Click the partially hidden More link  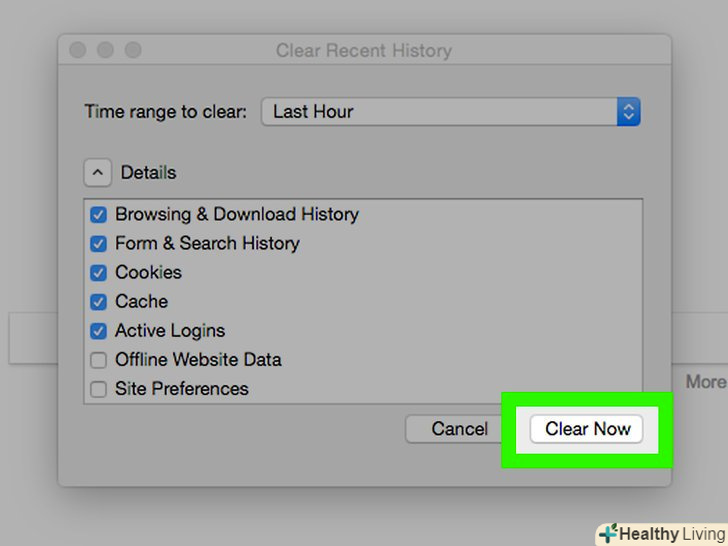pyautogui.click(x=705, y=382)
